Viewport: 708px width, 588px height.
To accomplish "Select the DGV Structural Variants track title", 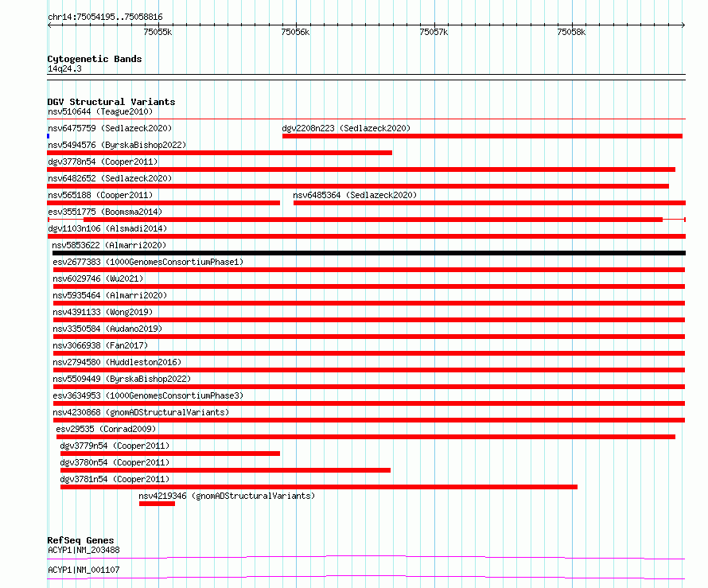I will [111, 102].
